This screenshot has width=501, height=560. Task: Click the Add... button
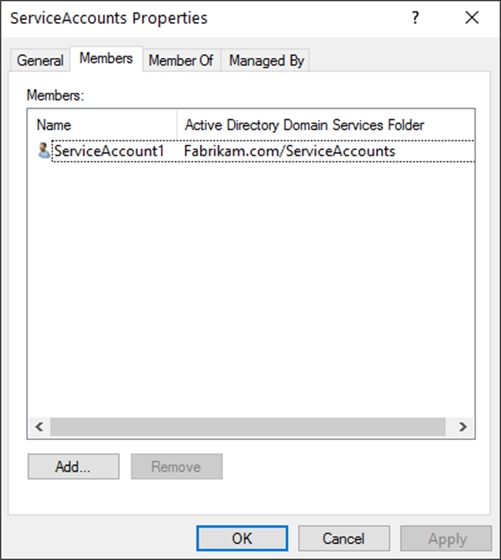click(74, 466)
